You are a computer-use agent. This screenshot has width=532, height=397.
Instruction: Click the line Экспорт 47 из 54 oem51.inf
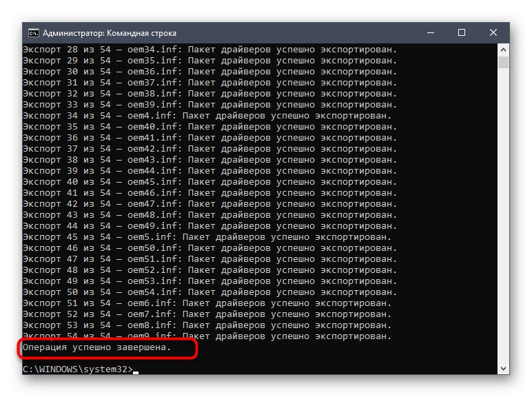pyautogui.click(x=209, y=259)
